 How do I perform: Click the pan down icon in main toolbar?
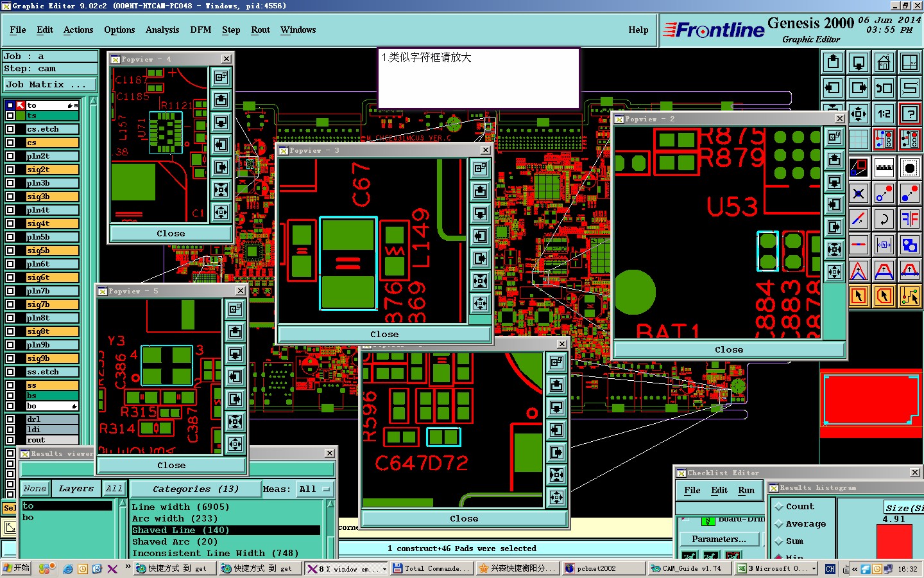tap(859, 62)
